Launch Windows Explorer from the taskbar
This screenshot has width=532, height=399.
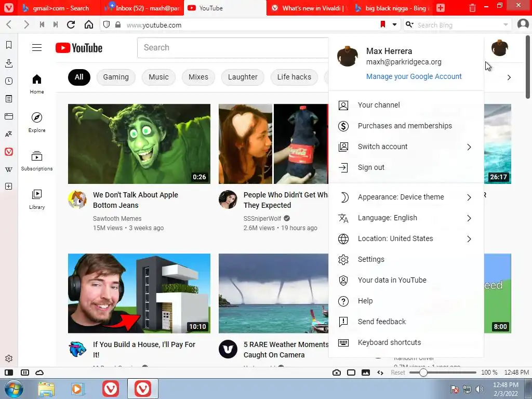46,389
